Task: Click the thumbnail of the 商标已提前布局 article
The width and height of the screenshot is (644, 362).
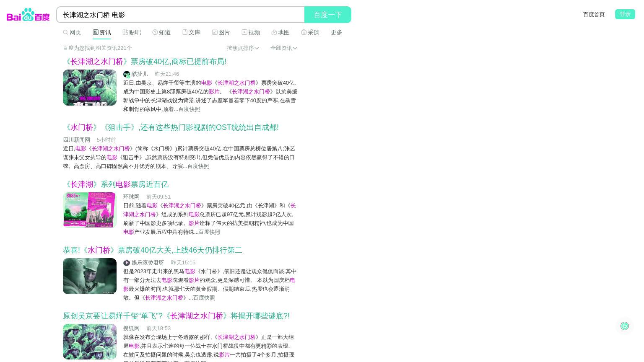Action: coord(90,88)
